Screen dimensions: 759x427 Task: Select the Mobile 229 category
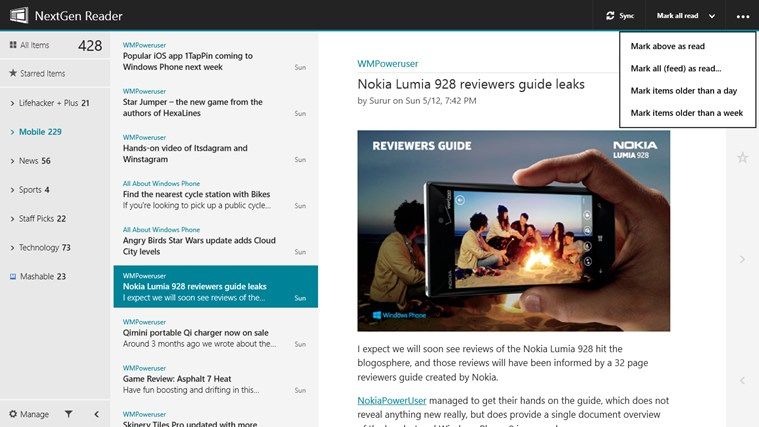pos(40,132)
